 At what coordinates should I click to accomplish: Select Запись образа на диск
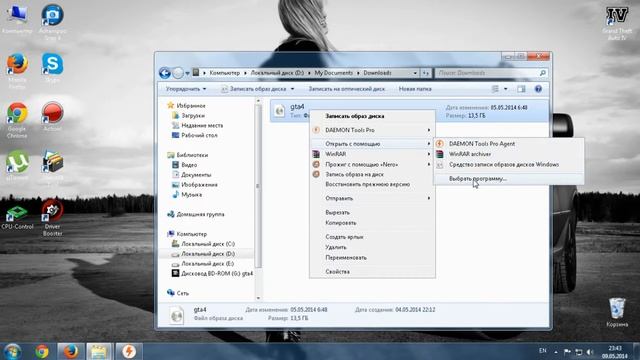372,174
